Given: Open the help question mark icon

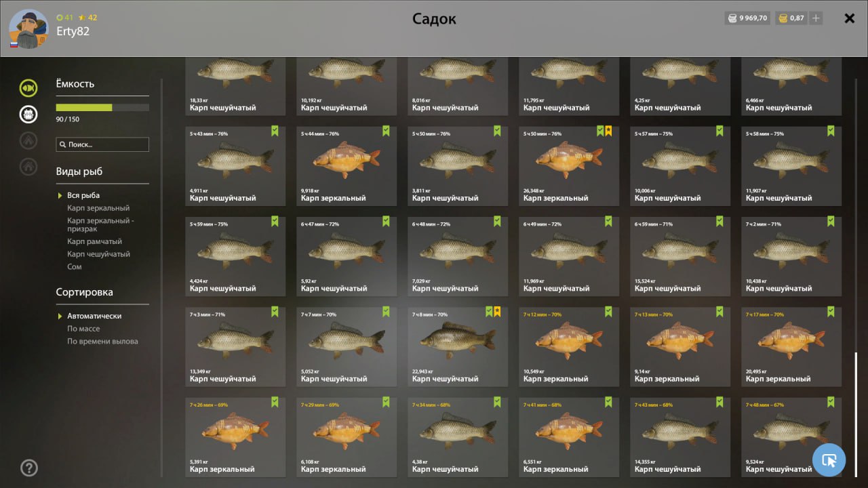Looking at the screenshot, I should [x=29, y=468].
